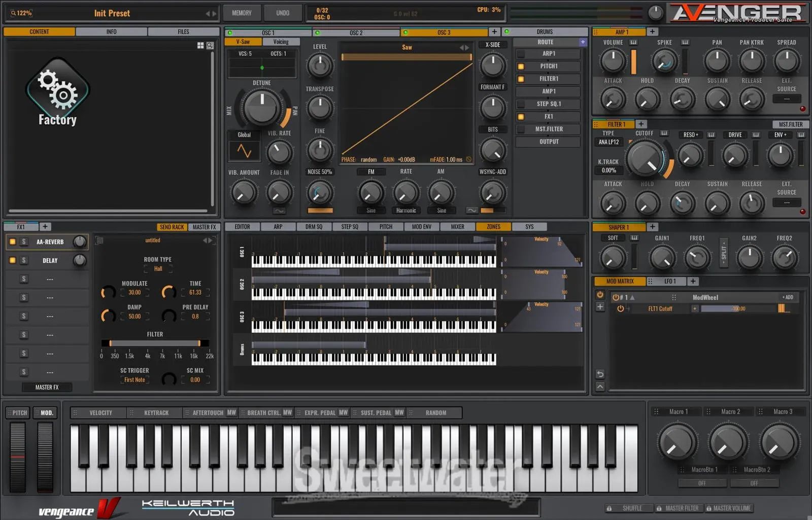Open the MIXER tab
812x520 pixels.
click(x=457, y=227)
